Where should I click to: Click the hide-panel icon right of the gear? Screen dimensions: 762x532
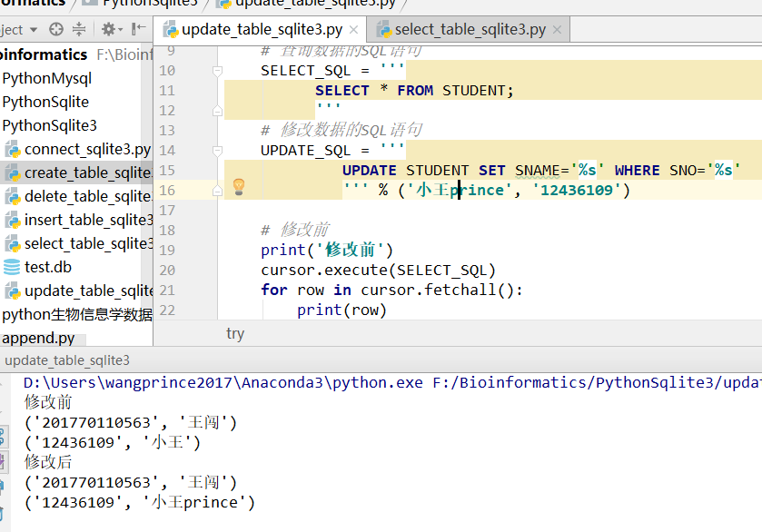(x=138, y=29)
